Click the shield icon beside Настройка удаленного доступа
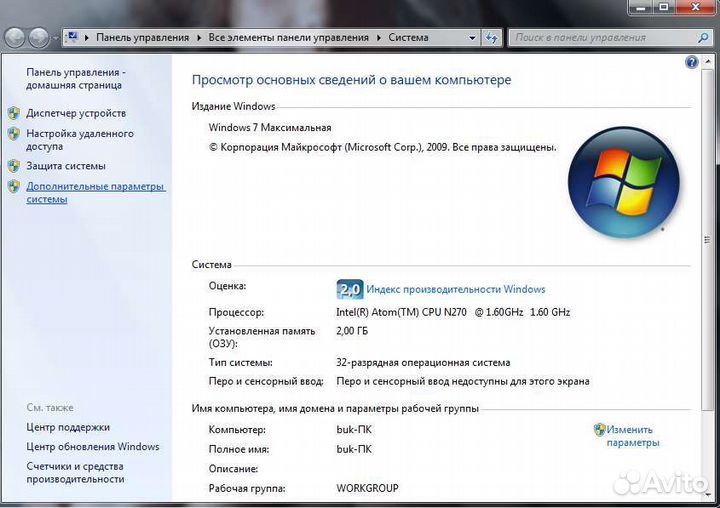 14,134
